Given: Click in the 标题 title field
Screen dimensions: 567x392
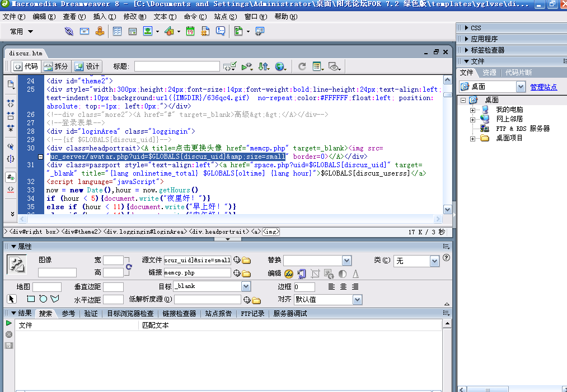Looking at the screenshot, I should click(x=177, y=67).
